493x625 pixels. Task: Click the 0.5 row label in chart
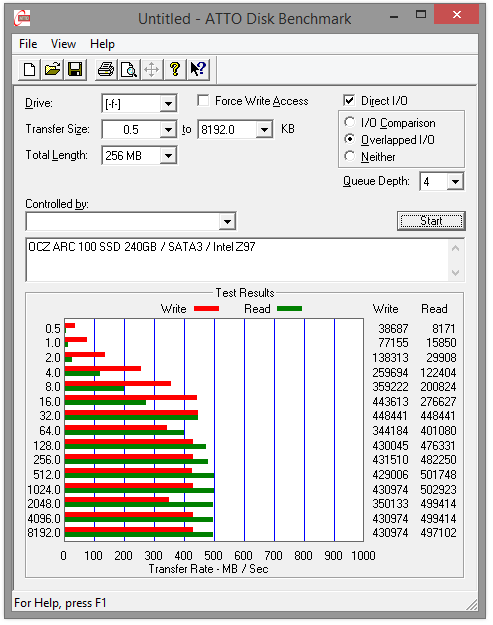coord(53,328)
